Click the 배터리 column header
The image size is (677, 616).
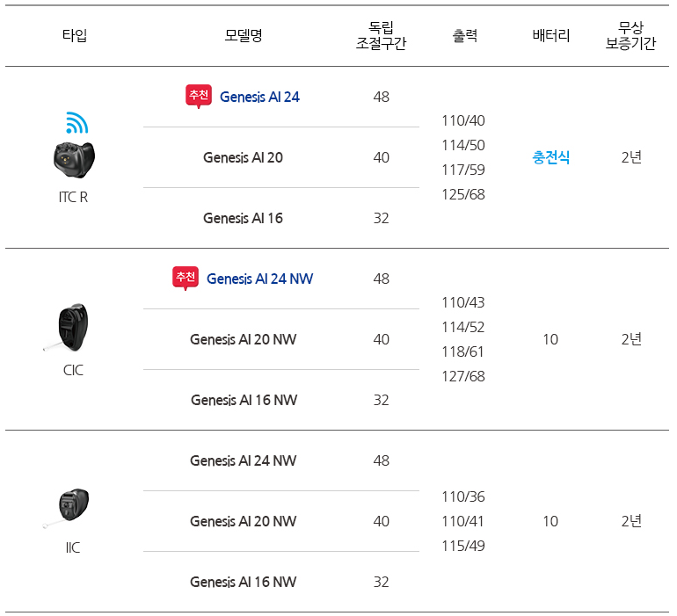point(551,36)
